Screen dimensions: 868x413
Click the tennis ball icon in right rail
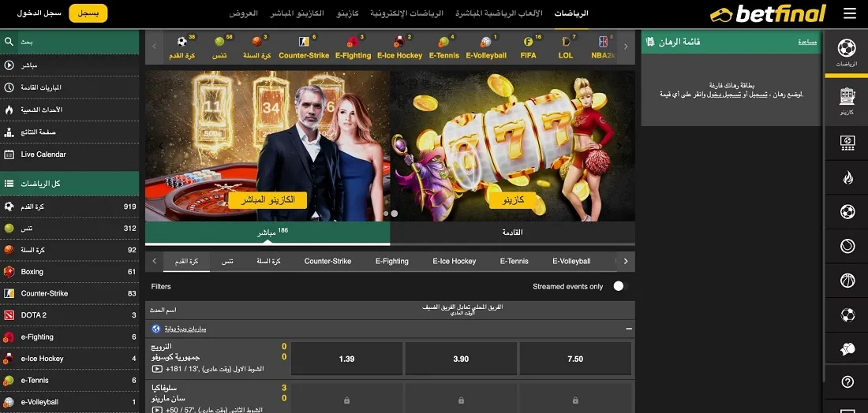(x=847, y=246)
